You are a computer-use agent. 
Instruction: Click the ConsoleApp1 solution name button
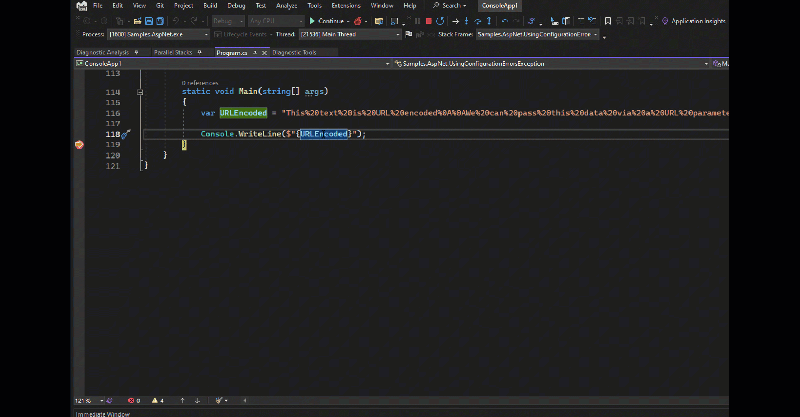tap(499, 6)
